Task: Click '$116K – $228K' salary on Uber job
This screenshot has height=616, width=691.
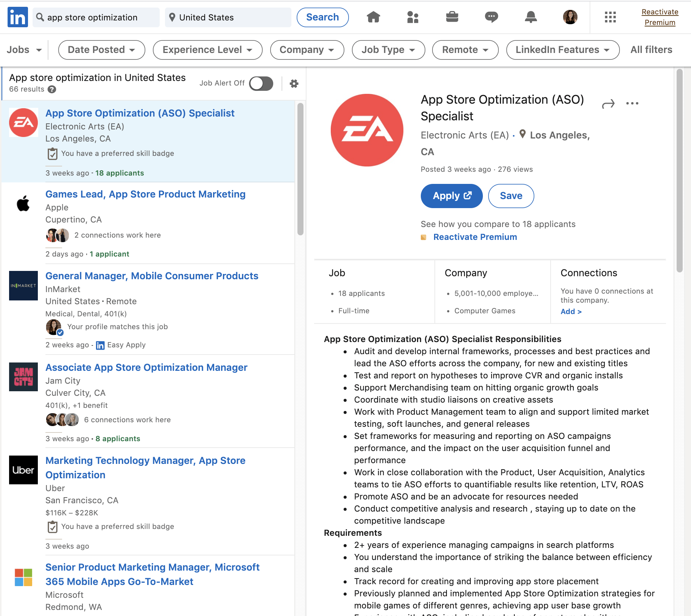Action: click(72, 513)
